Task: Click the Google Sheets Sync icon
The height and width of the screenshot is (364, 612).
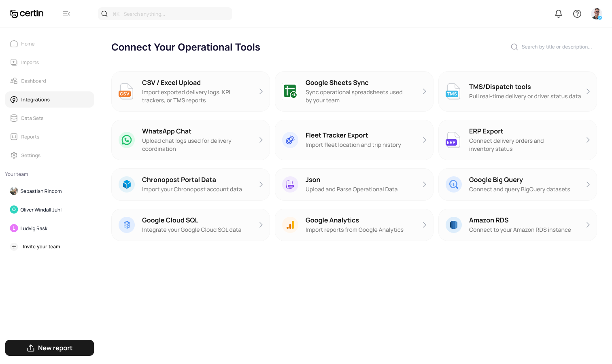Action: [x=290, y=91]
